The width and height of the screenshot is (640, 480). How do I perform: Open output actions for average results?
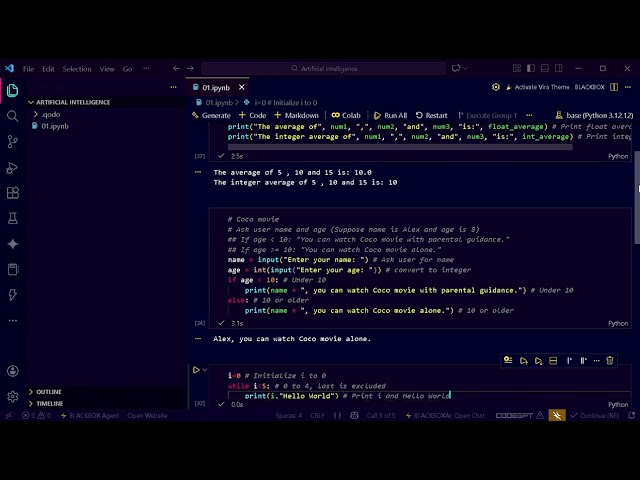(198, 172)
